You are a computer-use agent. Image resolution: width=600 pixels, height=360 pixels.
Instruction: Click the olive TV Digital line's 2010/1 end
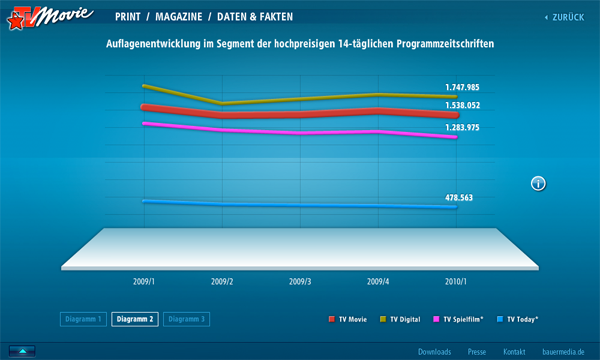(x=455, y=97)
